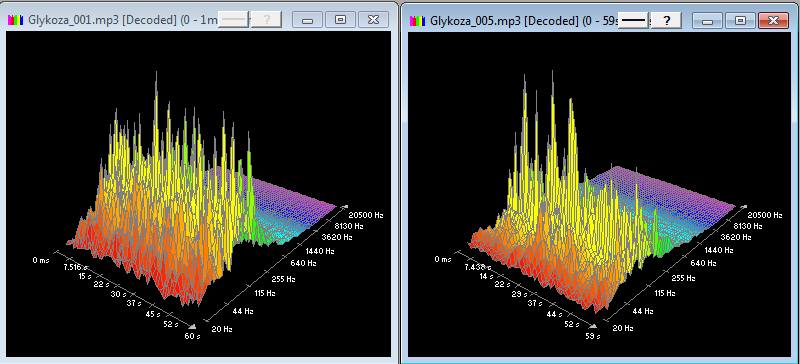Open help with Glykoza_005 window's question mark
This screenshot has width=800, height=364.
point(666,20)
